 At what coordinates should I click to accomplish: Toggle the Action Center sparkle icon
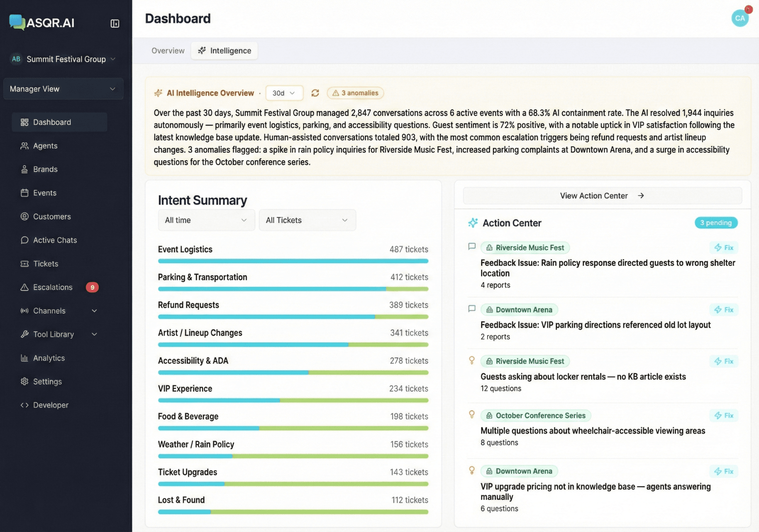(472, 223)
